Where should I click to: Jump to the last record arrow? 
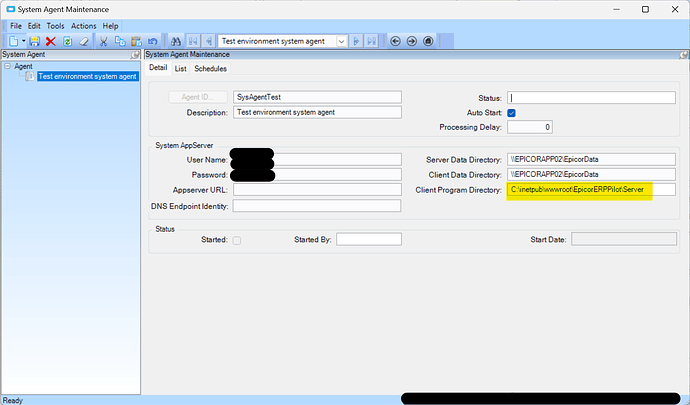pyautogui.click(x=372, y=41)
